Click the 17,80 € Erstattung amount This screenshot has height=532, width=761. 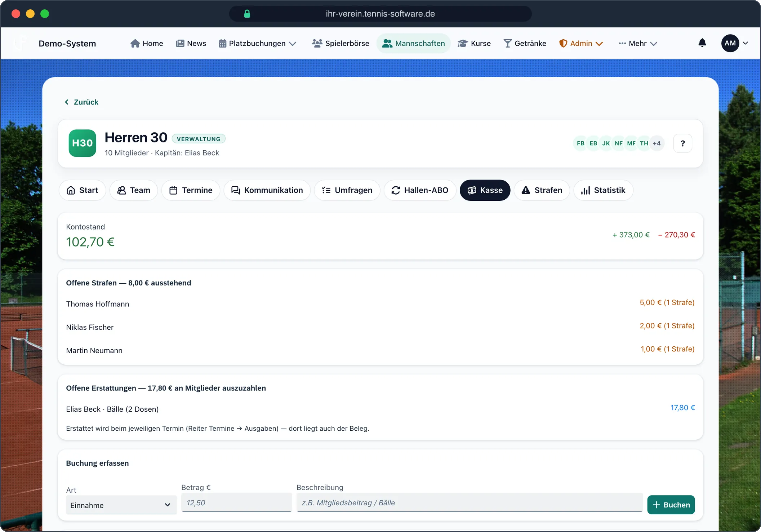[682, 408]
